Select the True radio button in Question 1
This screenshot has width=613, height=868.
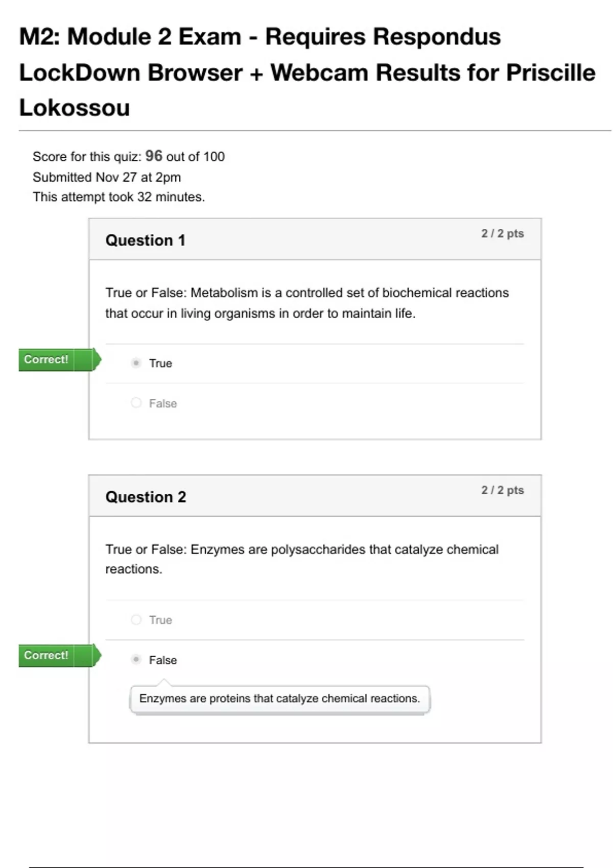click(136, 363)
